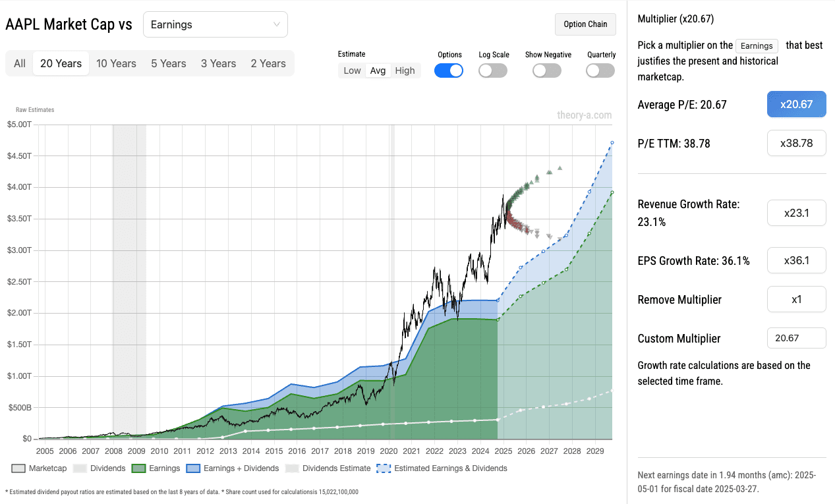This screenshot has height=504, width=835.
Task: Click the x1 remove multiplier button
Action: coord(796,299)
